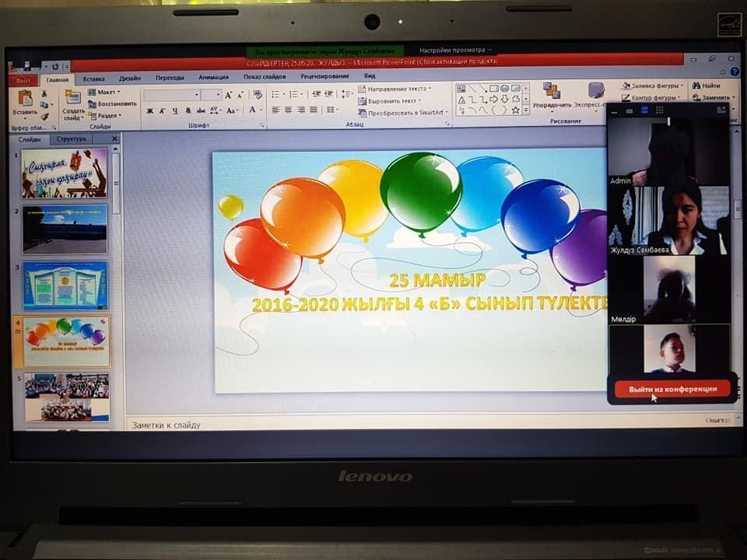Viewport: 747px width, 560px height.
Task: Expand the shapes gallery more arrow
Action: click(526, 110)
